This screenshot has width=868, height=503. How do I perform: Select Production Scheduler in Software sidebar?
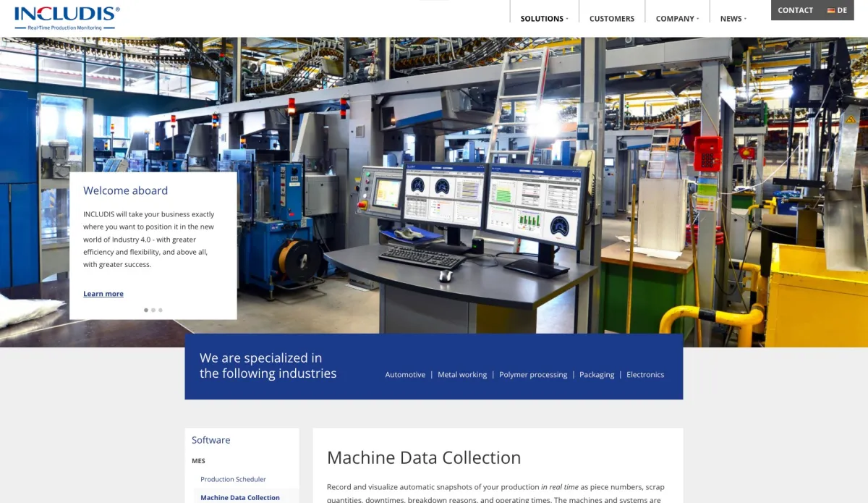(x=233, y=479)
